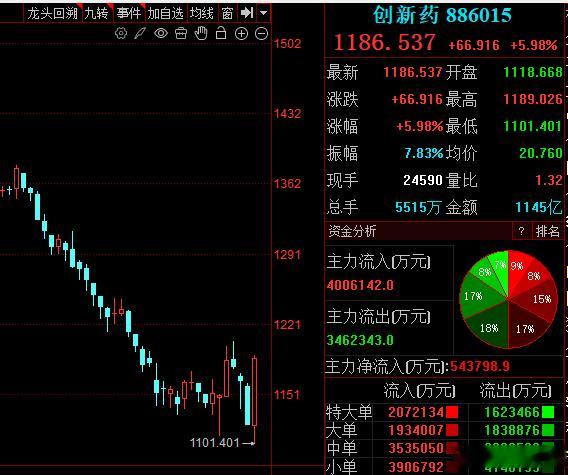The width and height of the screenshot is (568, 475).
Task: Click the 最低 value 1101.401 in quote panel
Action: click(x=533, y=126)
